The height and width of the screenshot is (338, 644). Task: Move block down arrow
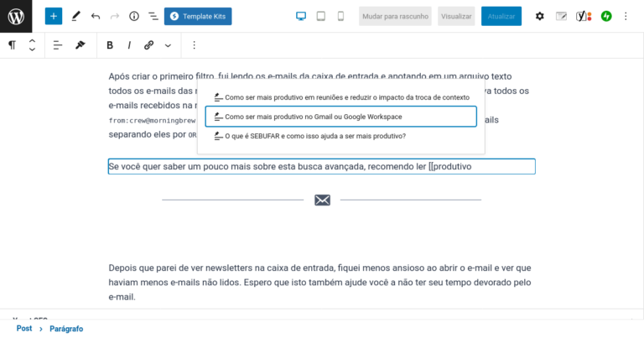(32, 49)
